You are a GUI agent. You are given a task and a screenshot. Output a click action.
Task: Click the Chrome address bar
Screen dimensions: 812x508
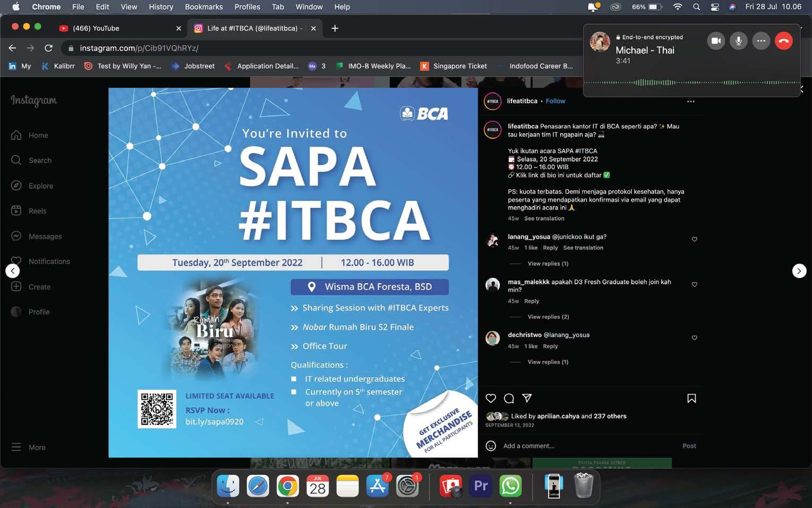click(x=319, y=48)
